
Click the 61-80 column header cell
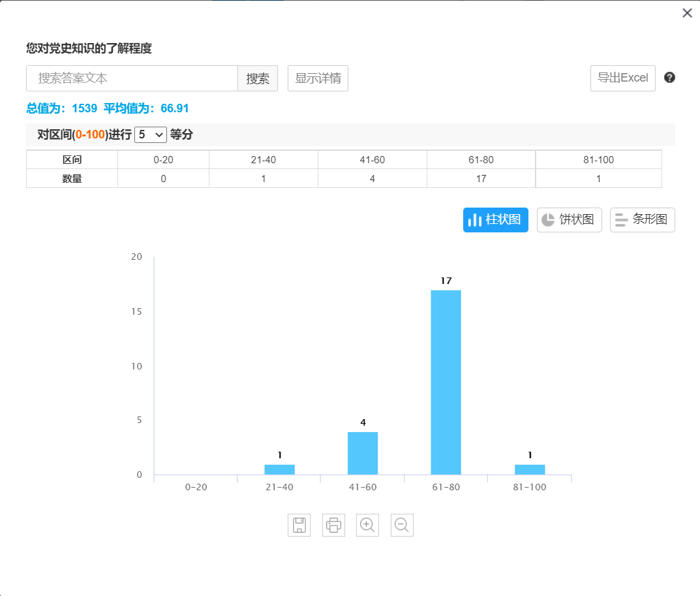coord(481,160)
